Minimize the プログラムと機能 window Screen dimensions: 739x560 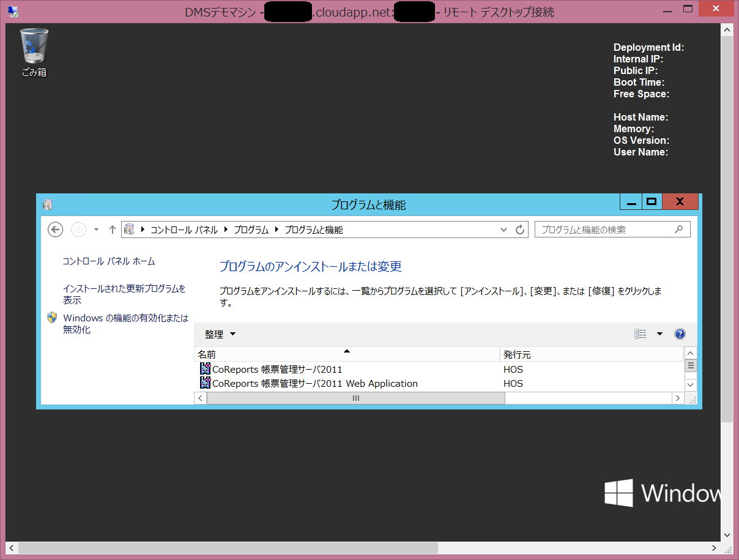coord(631,202)
